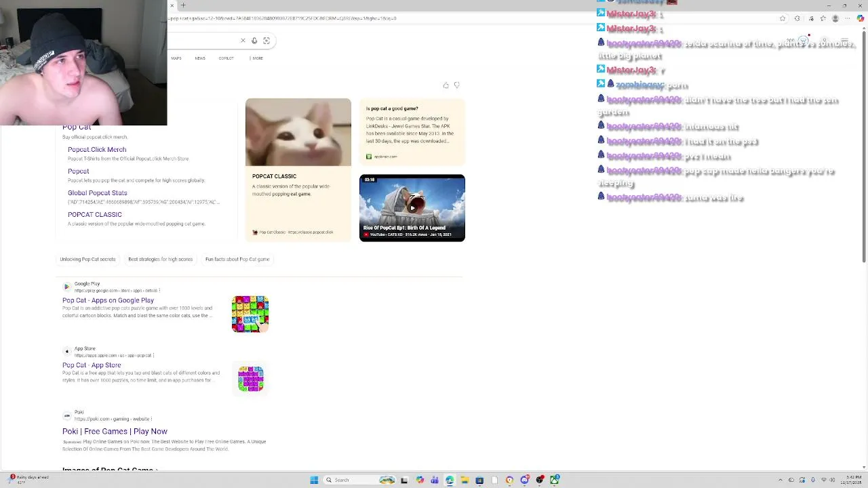Open Chrome from taskbar
This screenshot has width=868, height=488.
tap(509, 480)
